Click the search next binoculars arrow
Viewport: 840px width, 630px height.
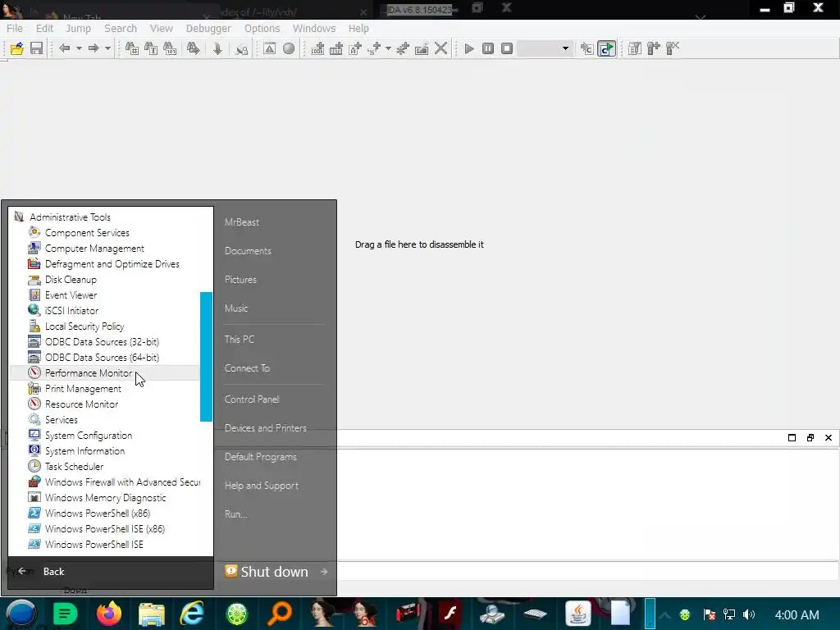pyautogui.click(x=193, y=48)
